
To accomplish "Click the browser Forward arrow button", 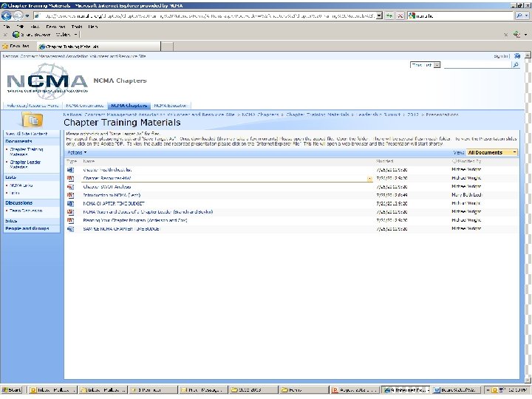I will tap(18, 16).
